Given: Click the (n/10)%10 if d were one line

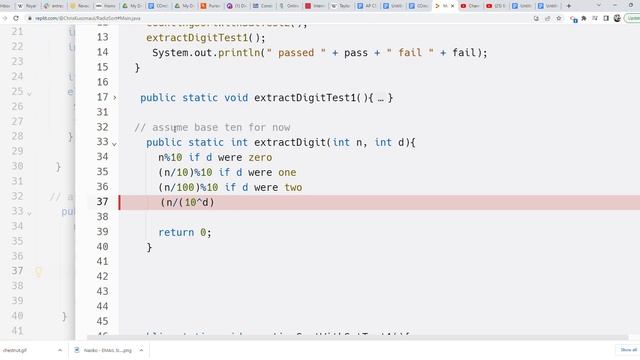Looking at the screenshot, I should click(x=227, y=173).
